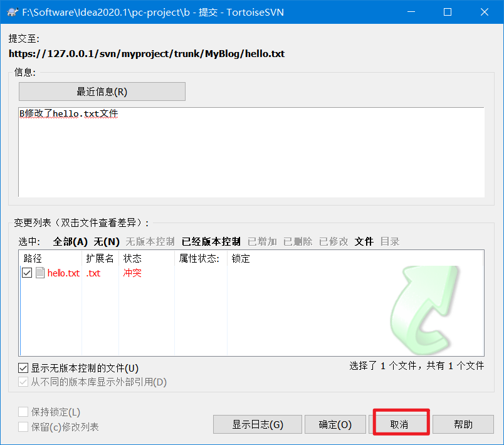
Task: Toggle 显示无版本控制的文件(U) checkbox
Action: click(x=23, y=368)
